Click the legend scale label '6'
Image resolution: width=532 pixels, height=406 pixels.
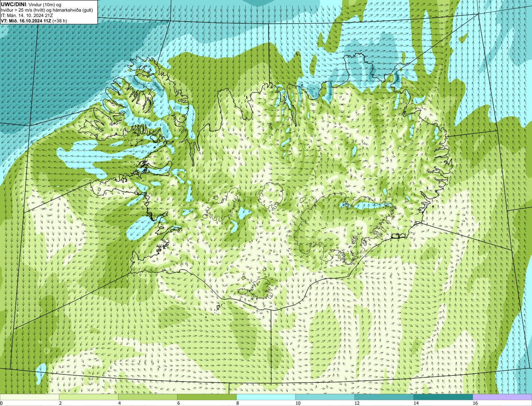point(179,403)
